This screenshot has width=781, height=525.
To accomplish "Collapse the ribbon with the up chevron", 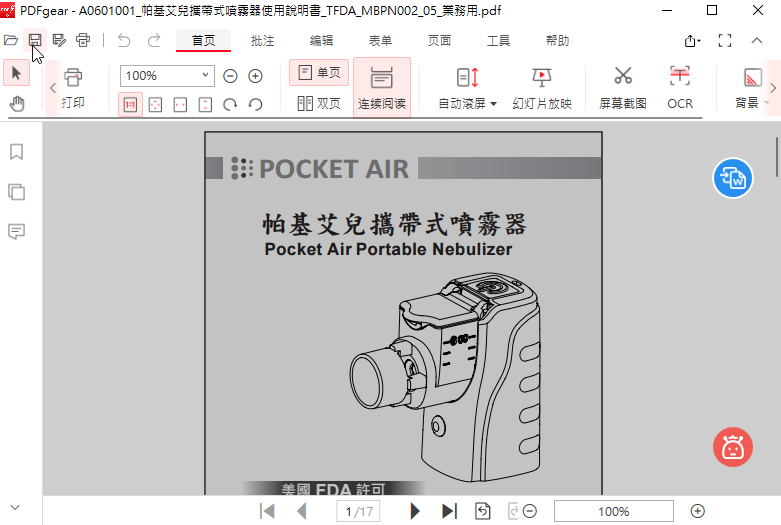I will pos(757,41).
